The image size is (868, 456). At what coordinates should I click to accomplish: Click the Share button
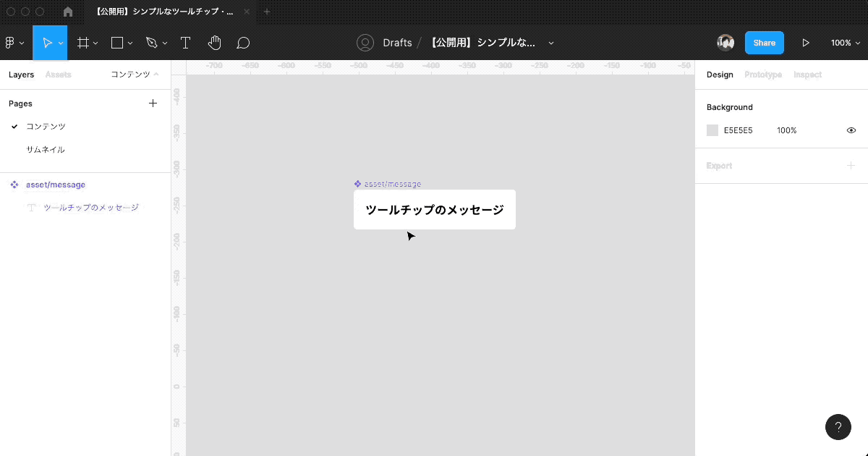pyautogui.click(x=764, y=43)
